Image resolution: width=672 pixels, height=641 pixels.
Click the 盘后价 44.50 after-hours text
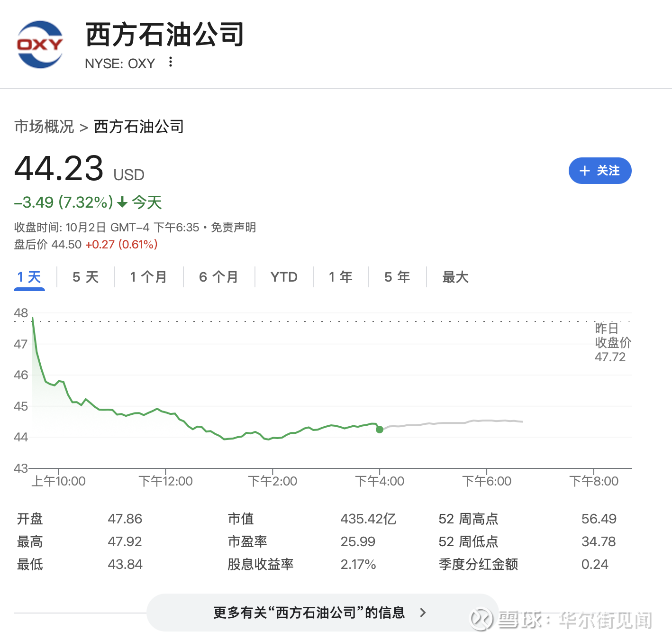[48, 245]
